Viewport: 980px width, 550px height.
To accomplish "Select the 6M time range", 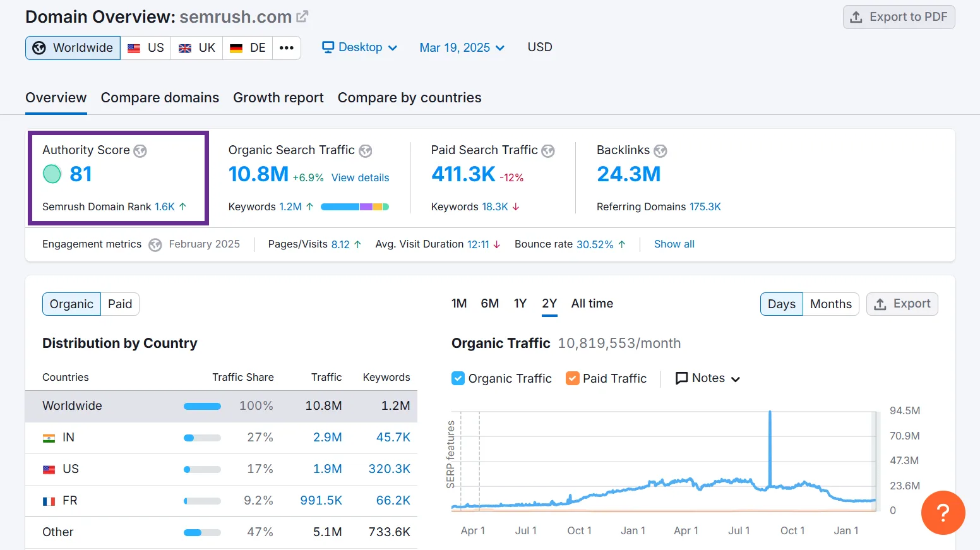I will (x=490, y=304).
